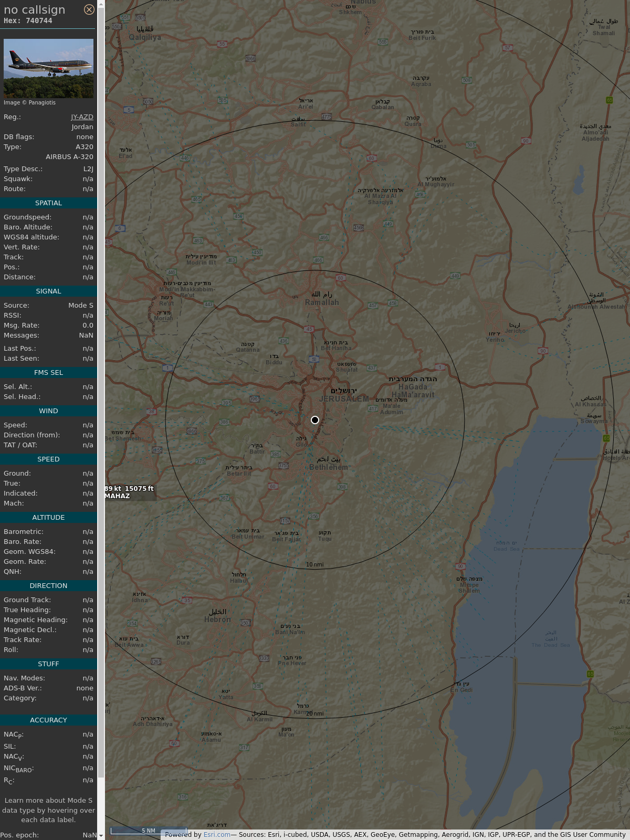Click the SPATIAL section header
This screenshot has width=630, height=840.
(x=48, y=203)
